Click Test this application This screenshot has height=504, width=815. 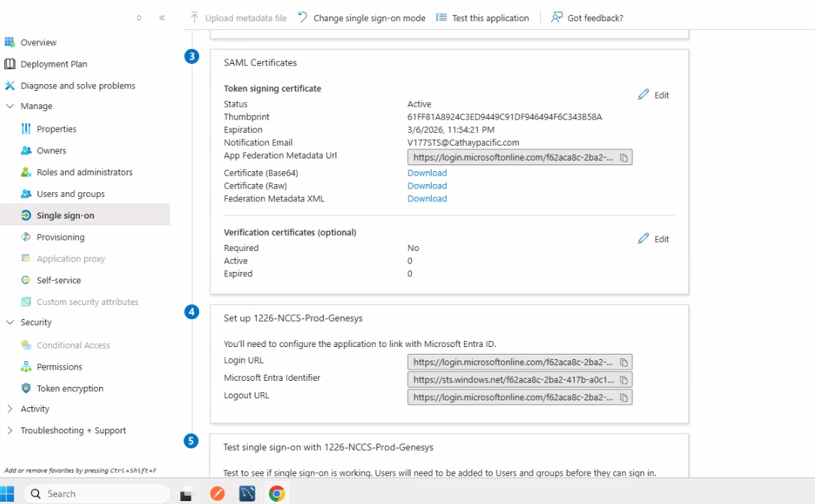pyautogui.click(x=482, y=18)
